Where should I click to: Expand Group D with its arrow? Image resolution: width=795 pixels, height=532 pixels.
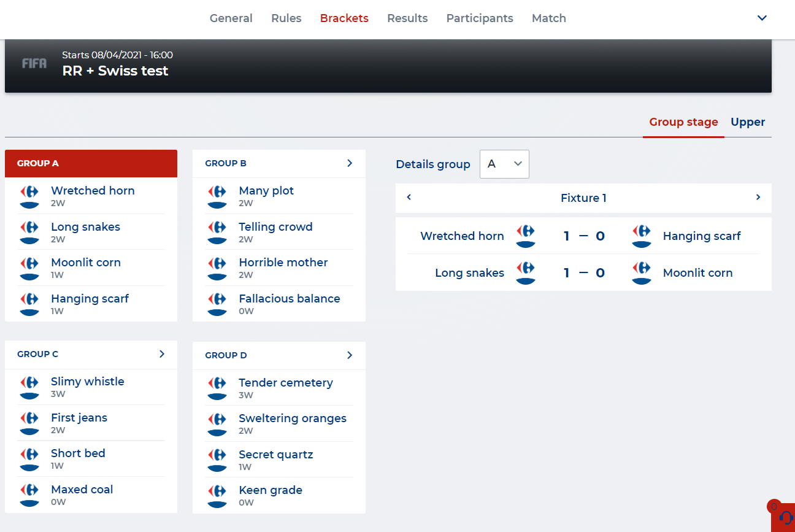coord(350,355)
